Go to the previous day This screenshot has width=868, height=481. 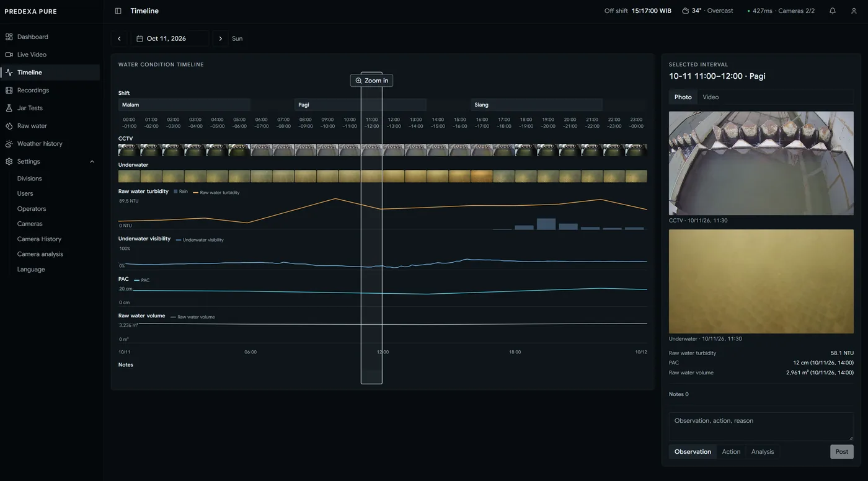tap(119, 38)
